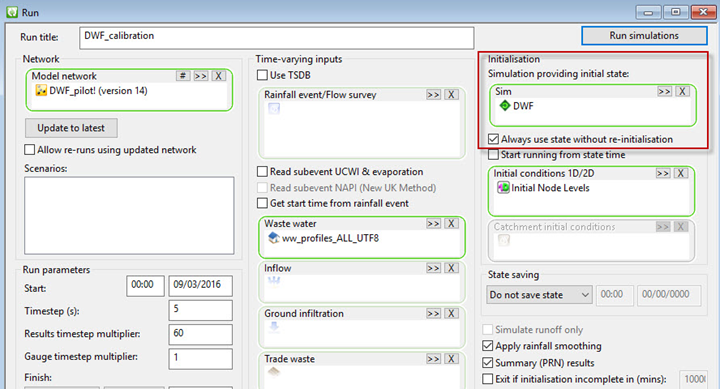Clear the Trade waste box with X
Viewport: 720px width, 389px height.
(x=451, y=359)
